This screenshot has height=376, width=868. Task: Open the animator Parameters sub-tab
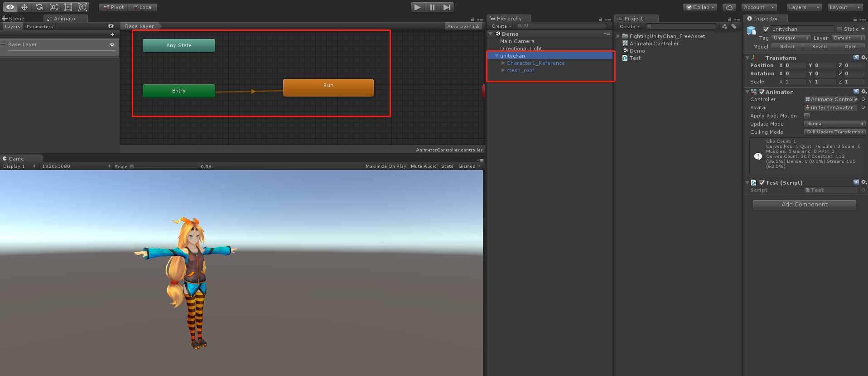coord(40,27)
